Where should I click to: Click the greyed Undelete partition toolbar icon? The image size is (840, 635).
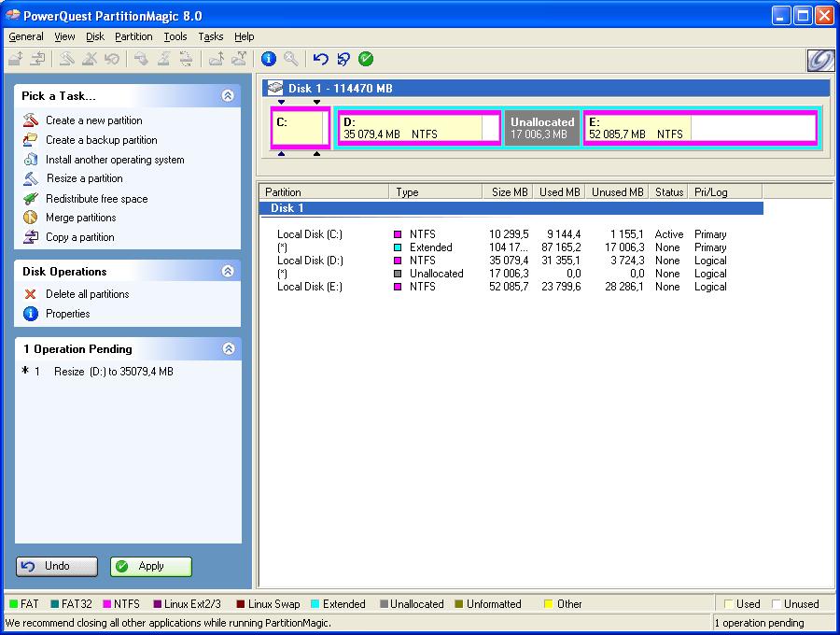click(x=111, y=59)
